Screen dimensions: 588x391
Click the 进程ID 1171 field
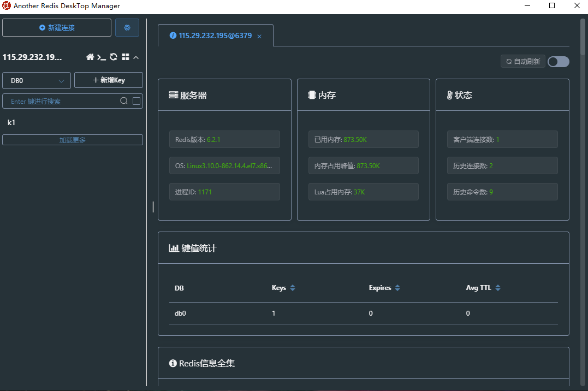[224, 192]
